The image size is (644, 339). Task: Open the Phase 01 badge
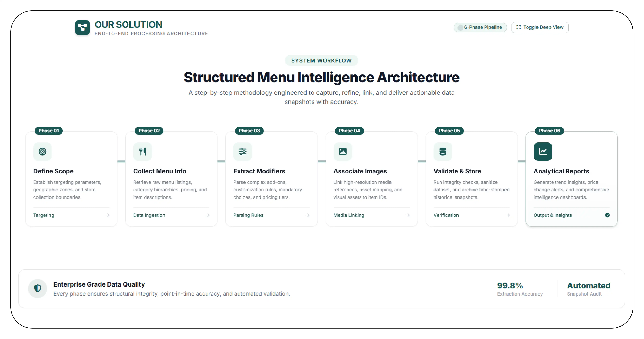[49, 131]
